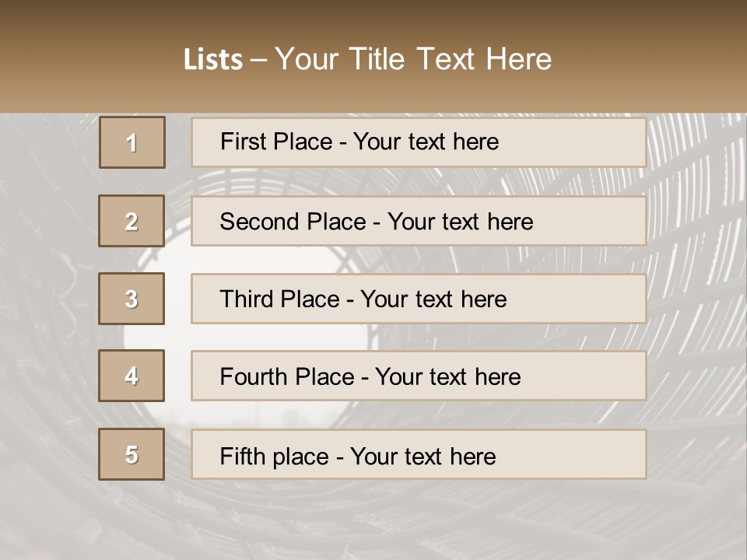Screen dimensions: 747x560
Task: Select the number 4 box
Action: [x=132, y=376]
